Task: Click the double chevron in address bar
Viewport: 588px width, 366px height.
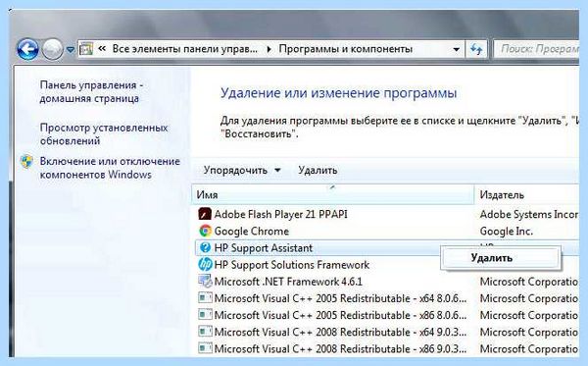Action: click(x=102, y=49)
